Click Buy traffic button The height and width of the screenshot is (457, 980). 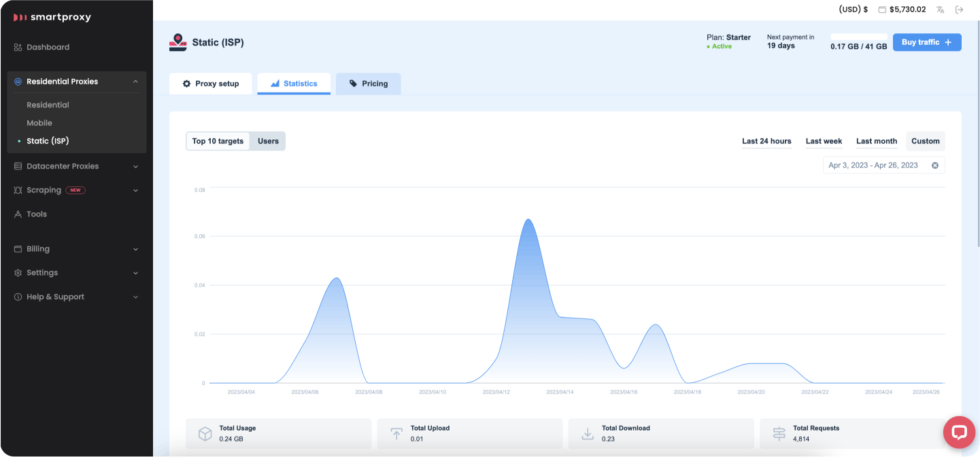927,42
